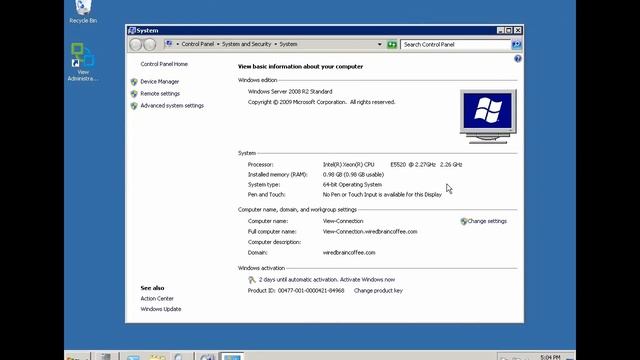Open Action Center under See also
Image resolution: width=640 pixels, height=360 pixels.
(157, 299)
